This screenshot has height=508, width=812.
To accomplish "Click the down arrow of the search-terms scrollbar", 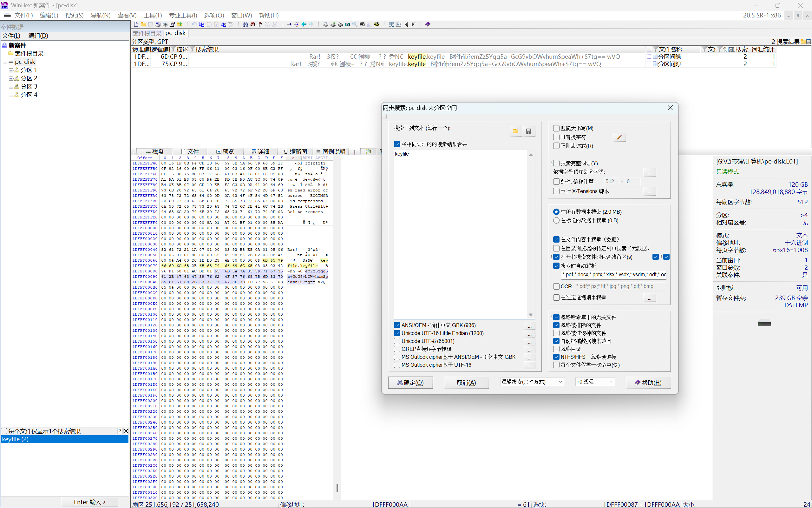I will tap(531, 315).
